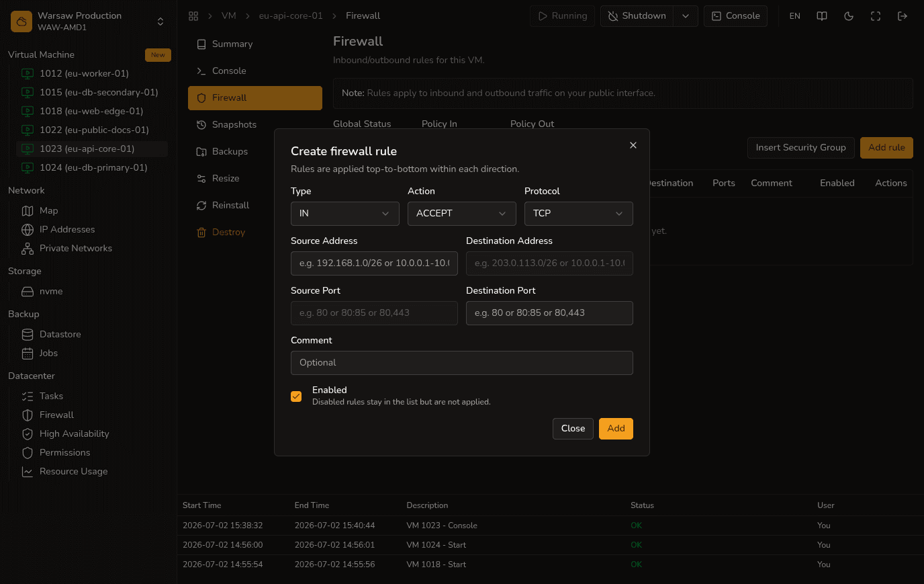The image size is (924, 584).
Task: Click the High Availability shield-check icon
Action: point(28,433)
